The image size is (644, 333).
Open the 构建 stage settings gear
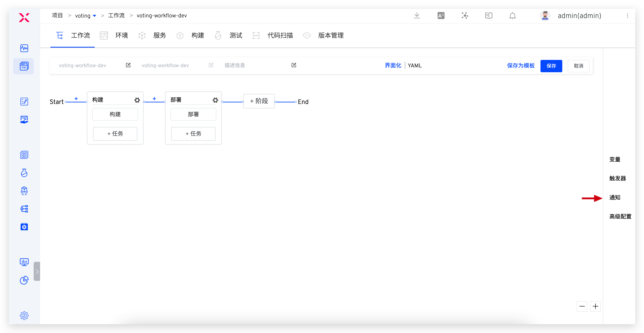(137, 100)
